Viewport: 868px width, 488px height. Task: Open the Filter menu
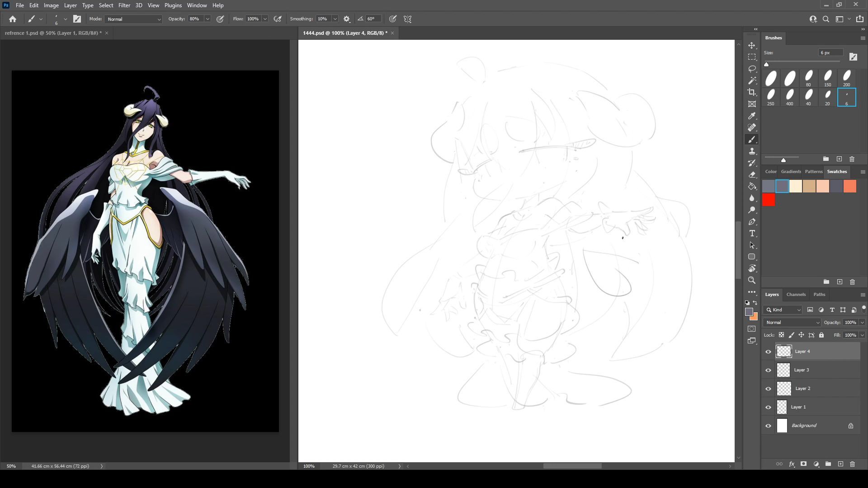pyautogui.click(x=124, y=5)
